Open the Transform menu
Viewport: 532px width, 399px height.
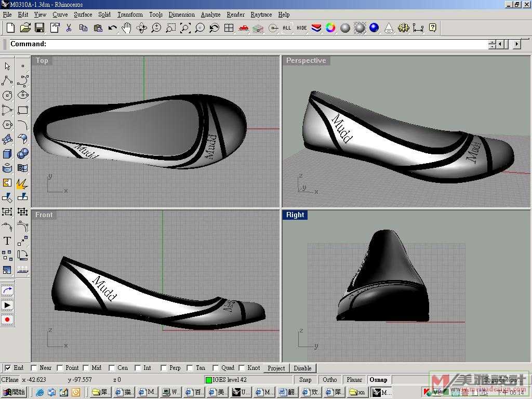tap(130, 15)
